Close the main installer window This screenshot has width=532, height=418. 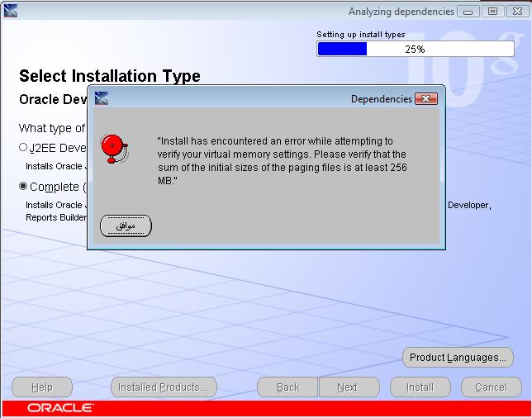click(517, 11)
